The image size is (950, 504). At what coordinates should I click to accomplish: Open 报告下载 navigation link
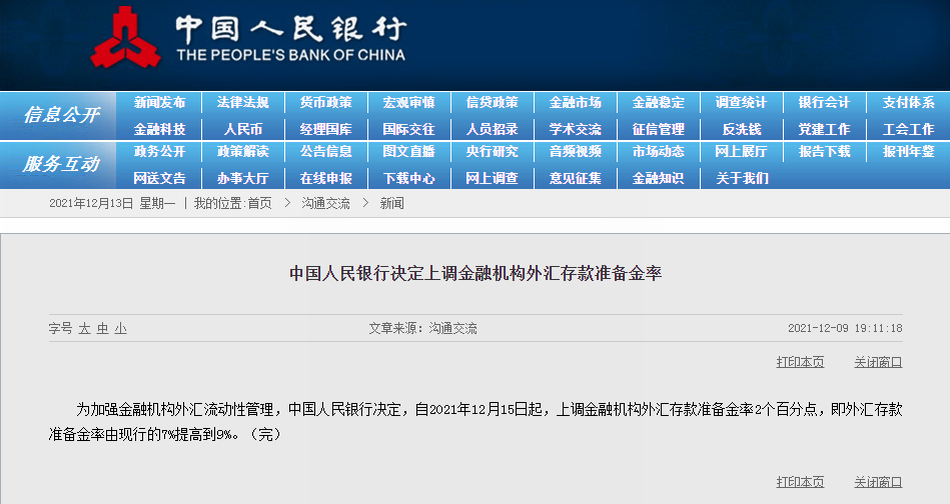(825, 151)
